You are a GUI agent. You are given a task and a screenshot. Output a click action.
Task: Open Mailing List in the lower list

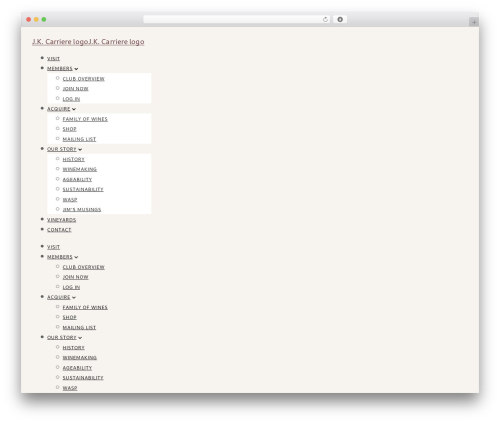[x=79, y=328]
